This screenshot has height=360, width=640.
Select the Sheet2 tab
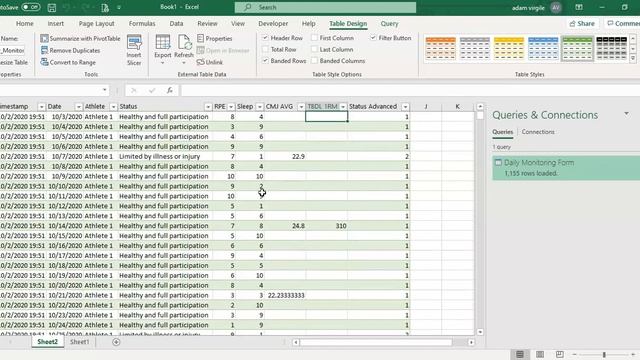[x=47, y=342]
